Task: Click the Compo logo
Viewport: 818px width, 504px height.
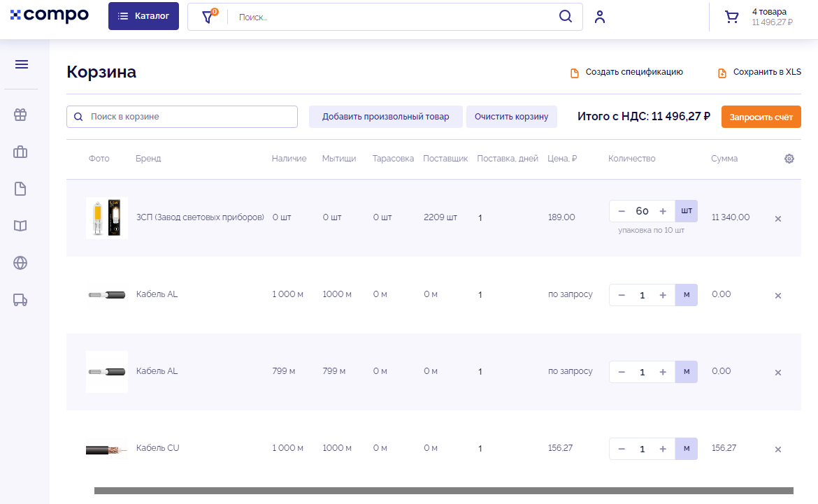Action: point(50,15)
